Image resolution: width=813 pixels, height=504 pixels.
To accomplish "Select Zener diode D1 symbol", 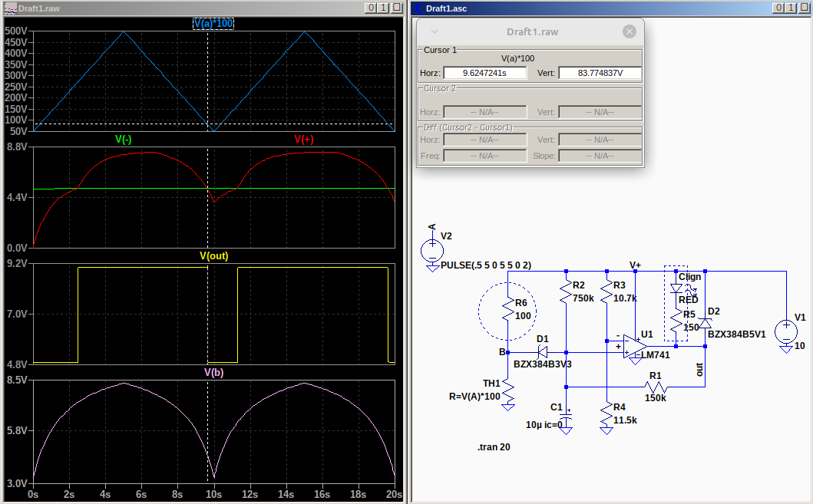I will point(542,352).
